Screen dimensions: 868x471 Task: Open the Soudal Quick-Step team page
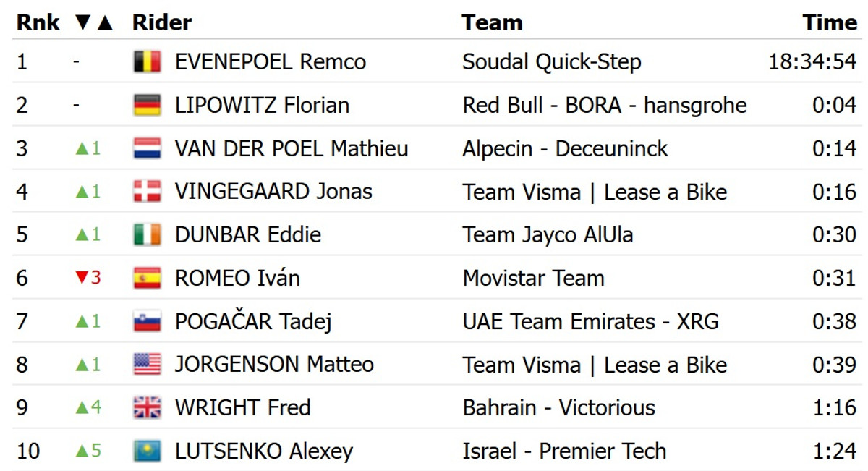click(x=551, y=62)
